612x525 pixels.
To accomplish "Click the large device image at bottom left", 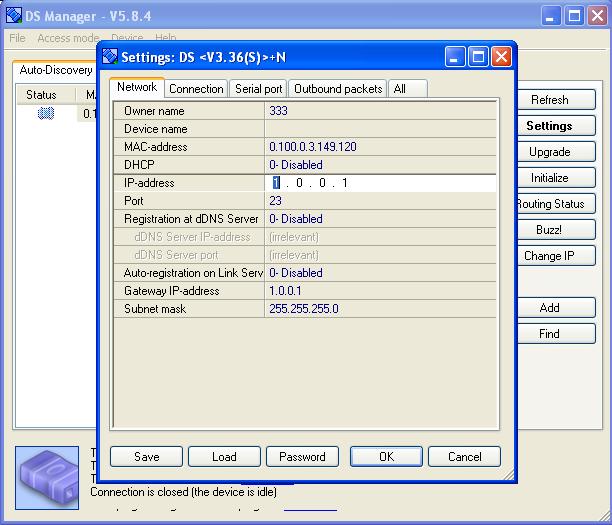I will 49,478.
